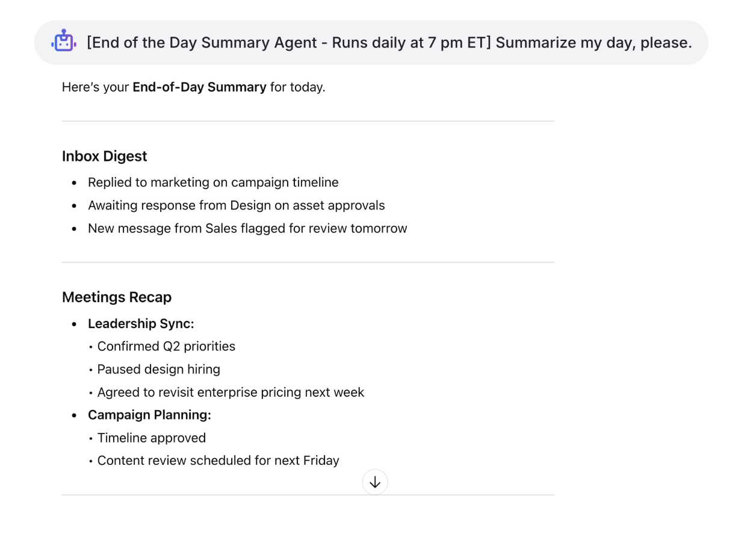This screenshot has height=537, width=756.
Task: Click the Inbox Digest heading
Action: click(105, 157)
